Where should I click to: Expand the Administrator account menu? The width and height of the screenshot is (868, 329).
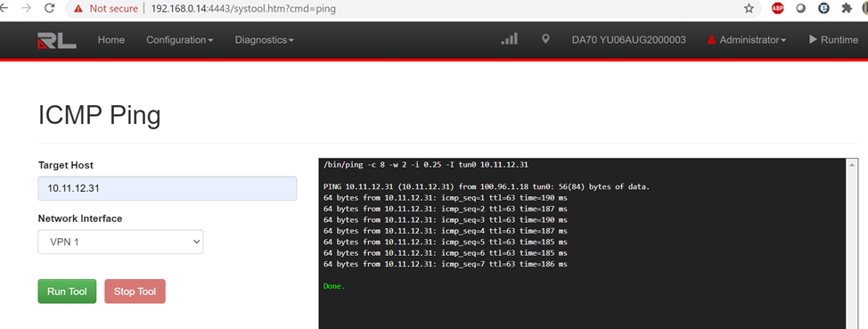pyautogui.click(x=752, y=40)
